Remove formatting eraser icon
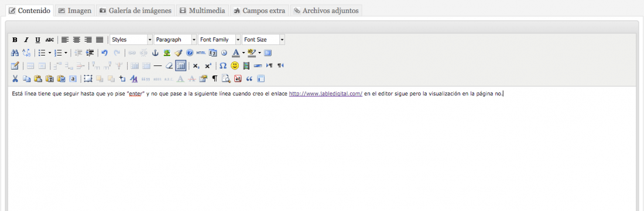Screen dimensions: 644x211 coord(169,65)
